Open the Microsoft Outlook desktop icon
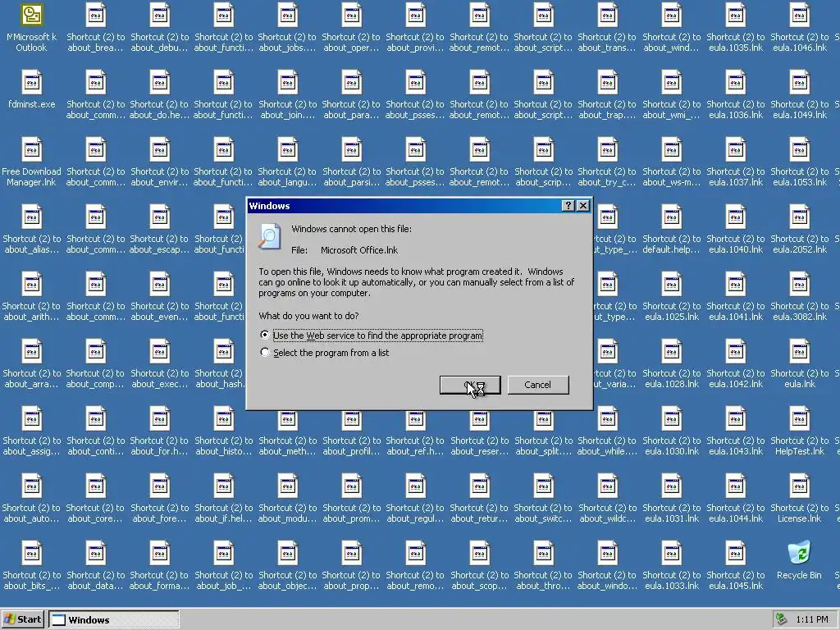 31,15
